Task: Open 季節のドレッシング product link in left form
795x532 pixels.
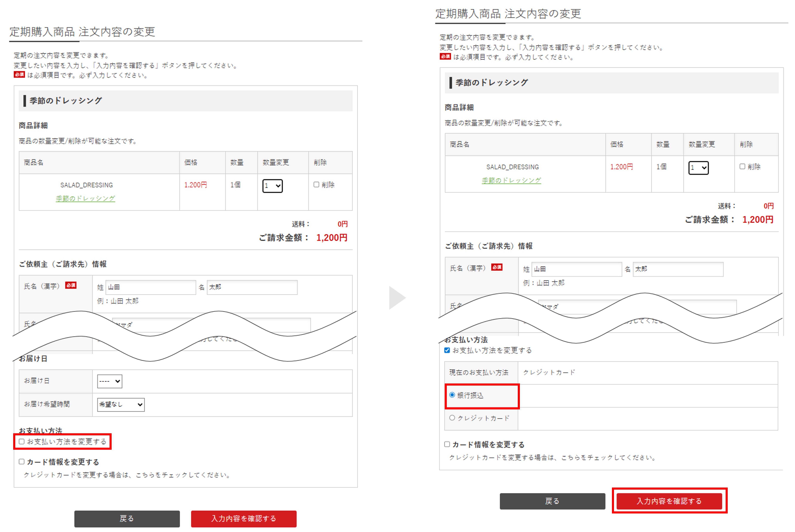Action: (x=86, y=198)
